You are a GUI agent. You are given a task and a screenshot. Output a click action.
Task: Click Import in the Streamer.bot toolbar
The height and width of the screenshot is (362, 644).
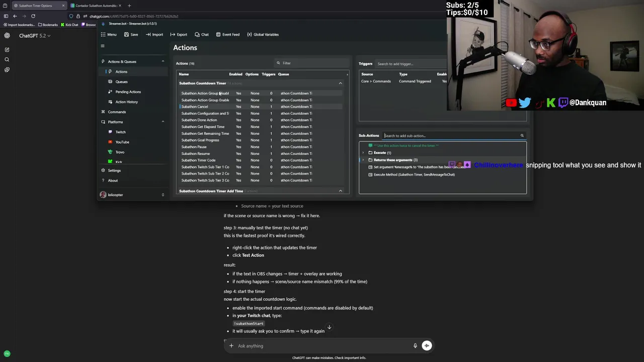pyautogui.click(x=154, y=34)
